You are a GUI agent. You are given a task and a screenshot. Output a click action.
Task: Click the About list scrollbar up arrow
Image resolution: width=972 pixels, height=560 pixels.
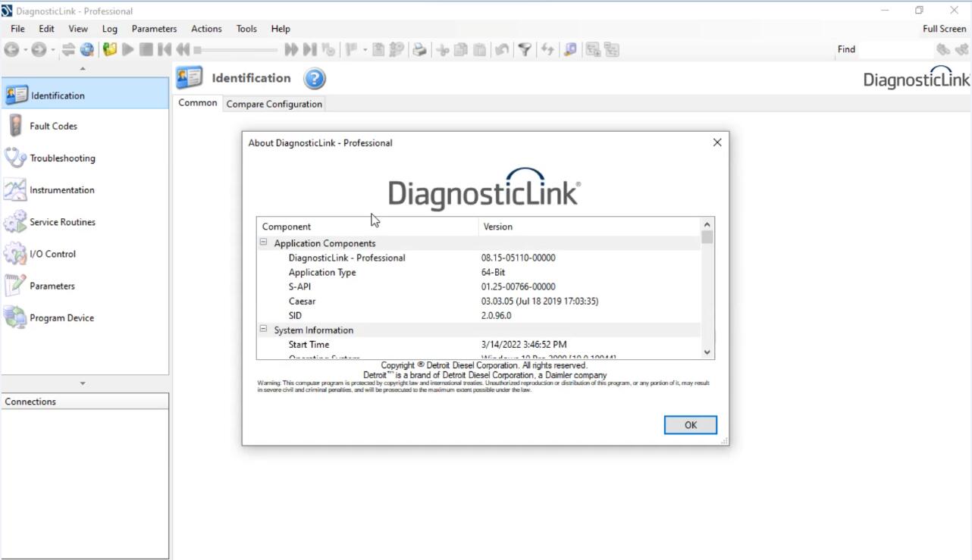(707, 224)
